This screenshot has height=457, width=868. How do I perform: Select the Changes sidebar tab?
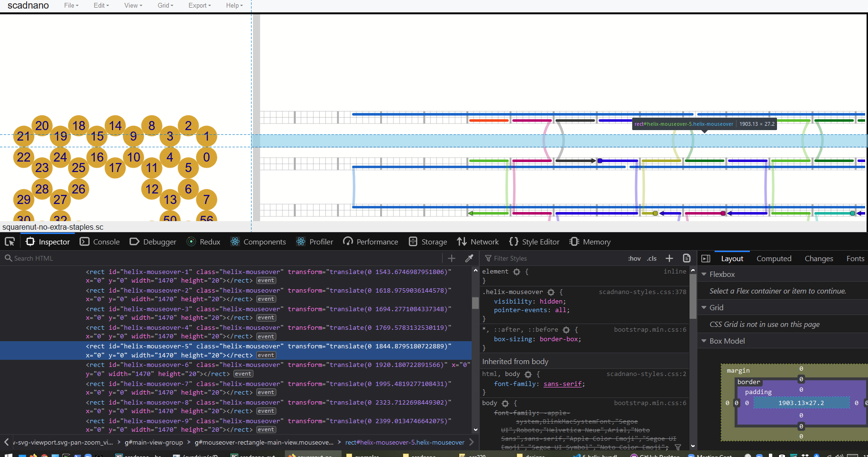coord(818,258)
